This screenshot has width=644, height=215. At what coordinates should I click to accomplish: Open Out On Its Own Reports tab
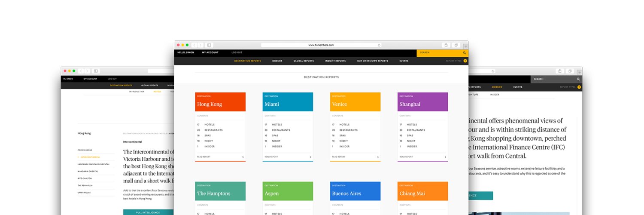pyautogui.click(x=373, y=61)
